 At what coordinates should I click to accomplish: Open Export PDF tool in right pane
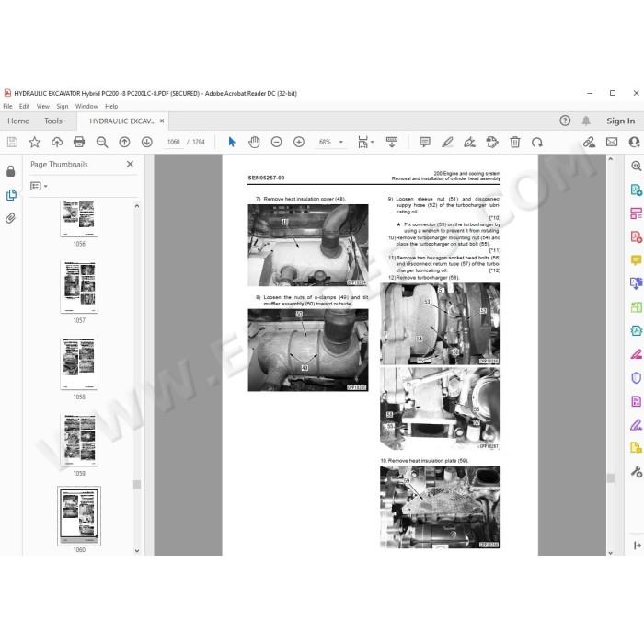pos(636,190)
